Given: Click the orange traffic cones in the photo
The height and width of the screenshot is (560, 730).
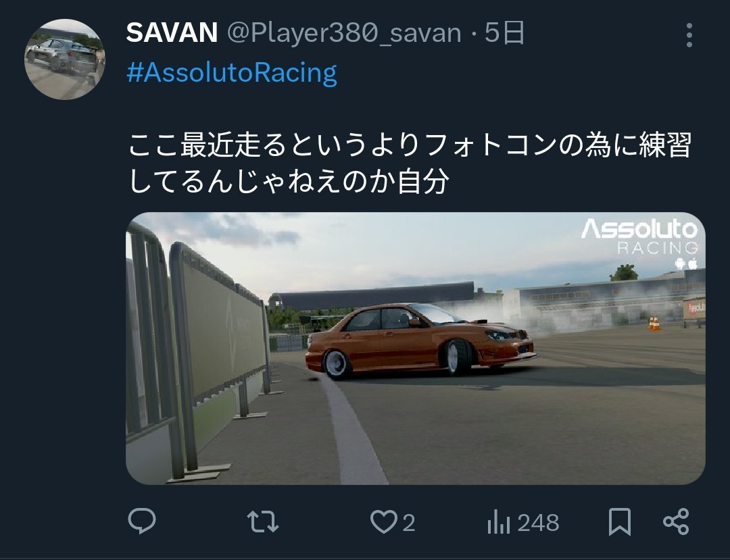Looking at the screenshot, I should coord(654,324).
